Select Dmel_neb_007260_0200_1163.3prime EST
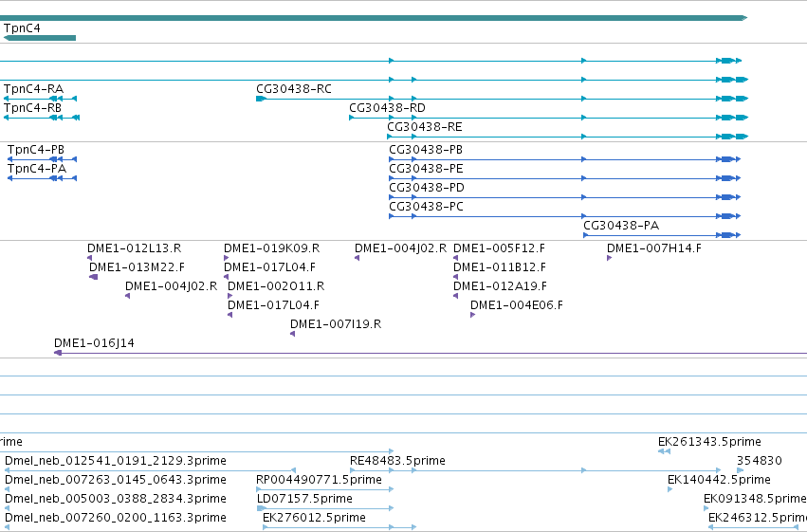The width and height of the screenshot is (807, 532). point(116,518)
